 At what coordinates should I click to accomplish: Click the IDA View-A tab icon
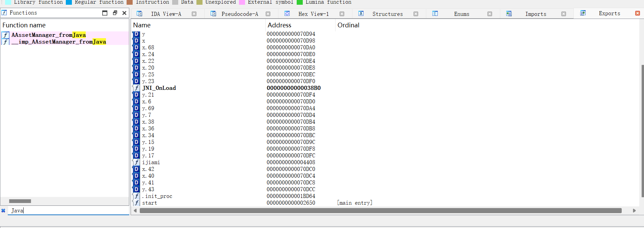click(x=139, y=14)
